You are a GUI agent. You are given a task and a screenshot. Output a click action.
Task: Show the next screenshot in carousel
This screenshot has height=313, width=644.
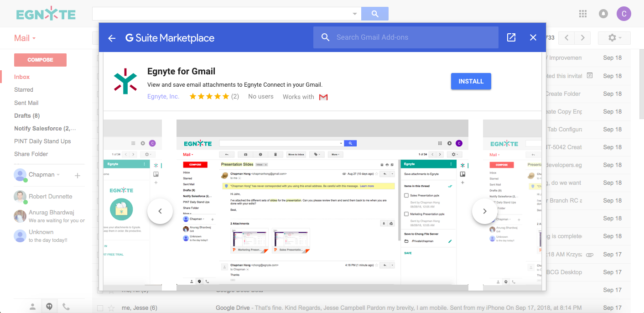click(x=485, y=211)
